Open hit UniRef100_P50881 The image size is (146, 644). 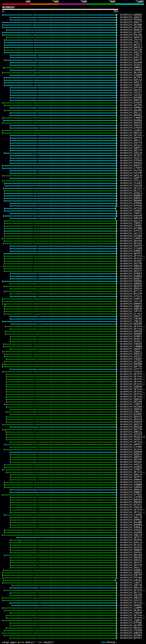pyautogui.click(x=131, y=20)
